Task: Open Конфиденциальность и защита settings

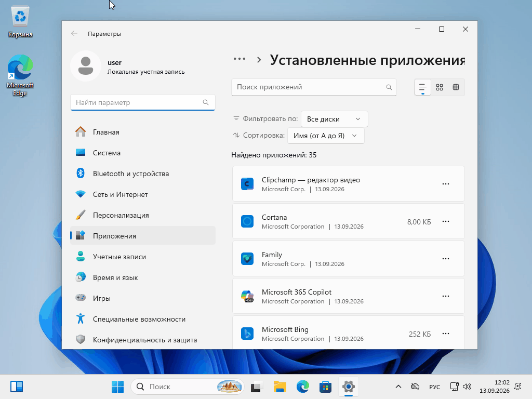Action: (142, 340)
